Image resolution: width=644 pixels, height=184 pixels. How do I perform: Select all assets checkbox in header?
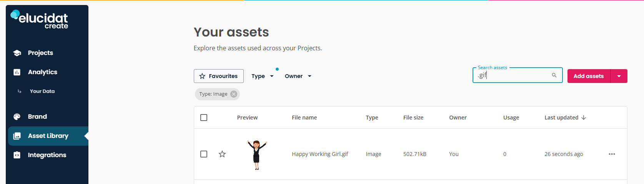(x=204, y=118)
